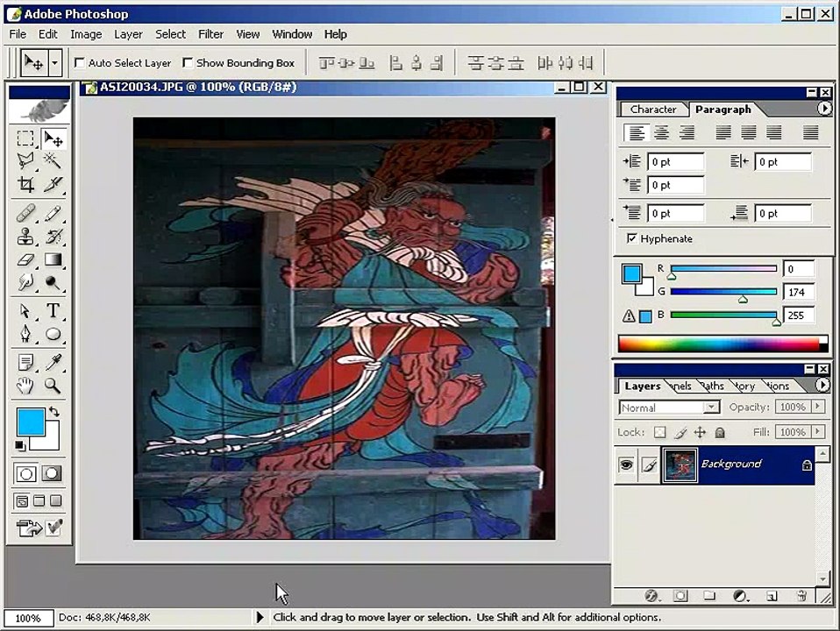The height and width of the screenshot is (631, 840).
Task: Enable Auto Select Layer checkbox
Action: coord(79,63)
